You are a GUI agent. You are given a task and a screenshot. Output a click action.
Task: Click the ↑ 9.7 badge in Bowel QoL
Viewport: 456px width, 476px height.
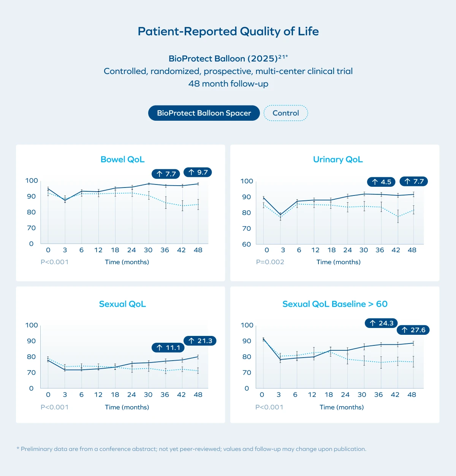pos(198,172)
